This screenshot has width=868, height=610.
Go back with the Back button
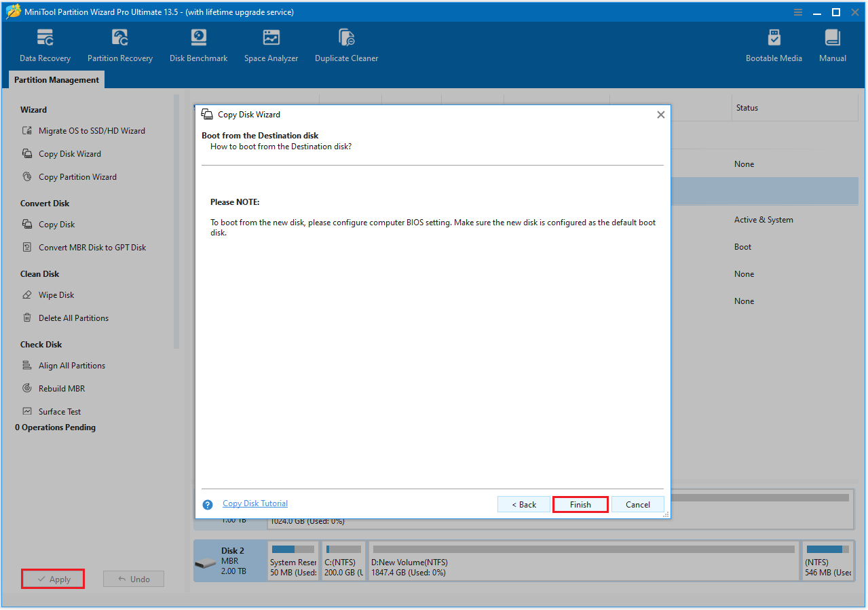click(523, 504)
